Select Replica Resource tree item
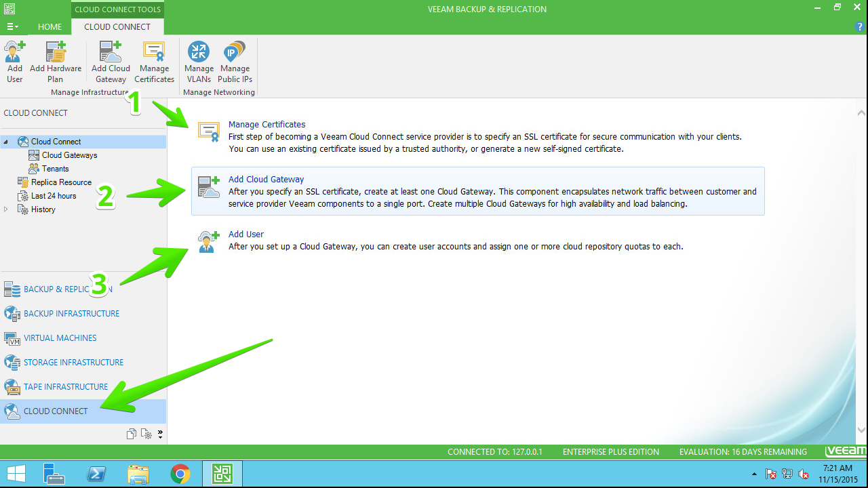The height and width of the screenshot is (488, 868). (x=61, y=182)
